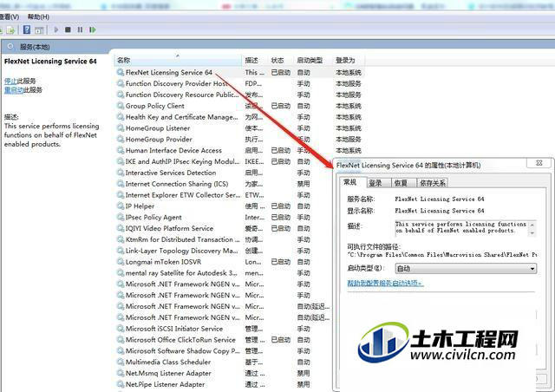This screenshot has height=392, width=555.
Task: Click the properties pane toolbar icon
Action: point(39,30)
